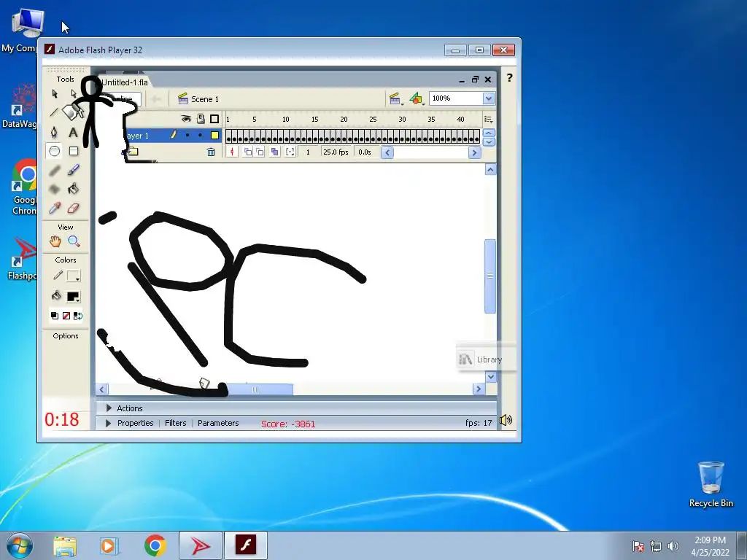Expand the Actions panel triangle
Screen dimensions: 747x560
coord(109,408)
